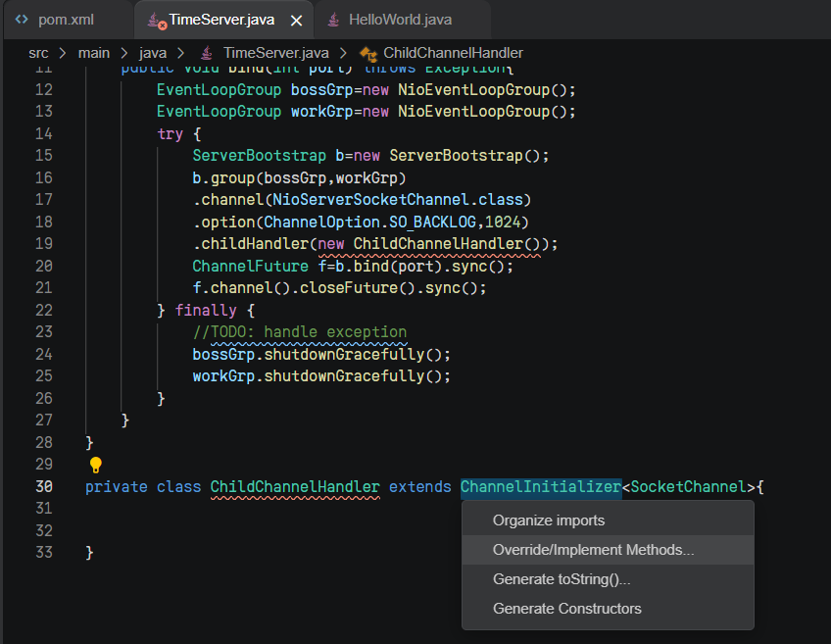Switch to the pom.xml tab
Viewport: 831px width, 644px height.
[x=66, y=20]
